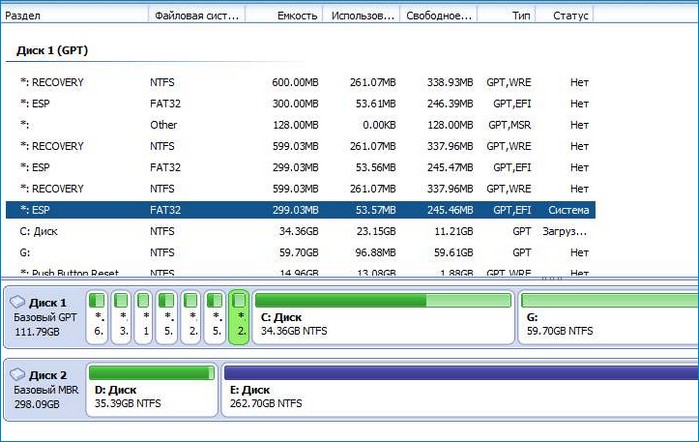This screenshot has width=699, height=442.
Task: Select the highlighted green ESP partition block
Action: tap(240, 317)
